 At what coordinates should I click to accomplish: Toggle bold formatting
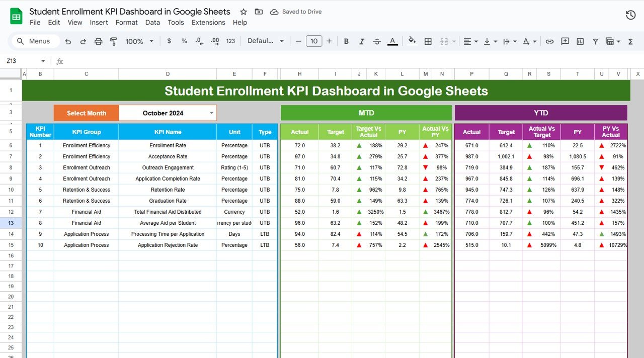346,41
